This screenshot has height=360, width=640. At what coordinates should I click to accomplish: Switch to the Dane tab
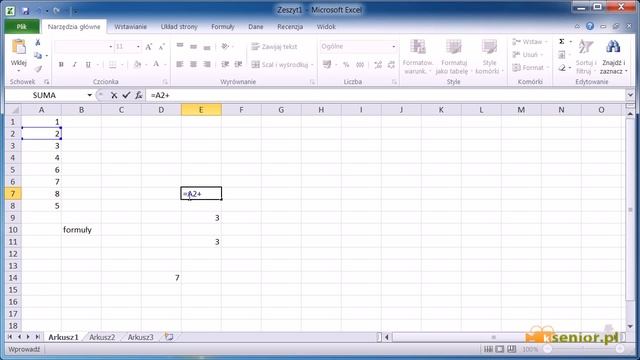click(256, 27)
